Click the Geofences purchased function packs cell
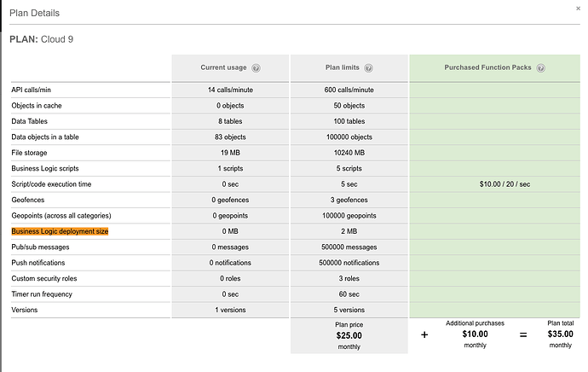 click(493, 200)
